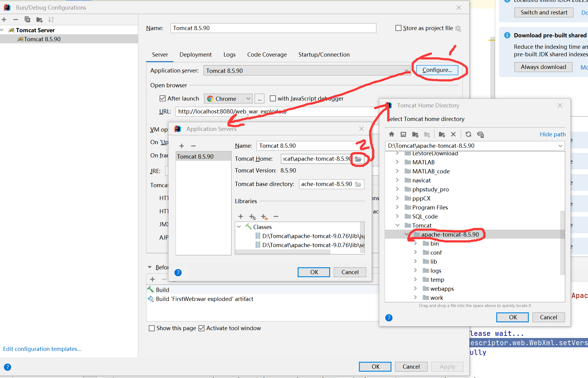Enable with JavaScript debugger checkbox
The width and height of the screenshot is (588, 378).
click(x=273, y=98)
